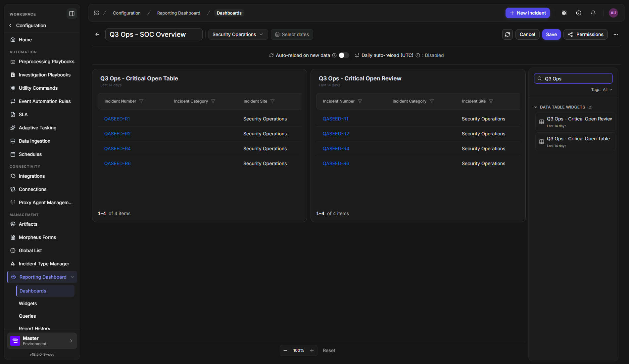Open Security Operations dropdown
This screenshot has width=629, height=364.
tap(238, 34)
